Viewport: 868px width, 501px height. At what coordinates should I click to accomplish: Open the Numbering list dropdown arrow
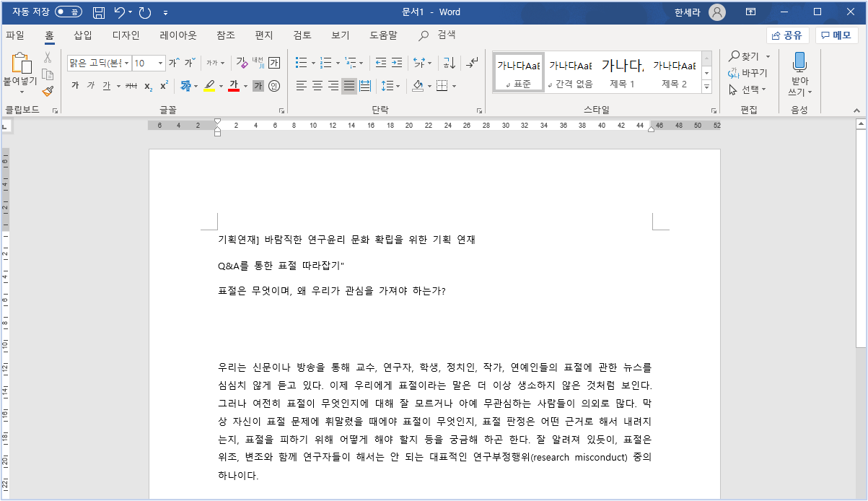pyautogui.click(x=338, y=63)
